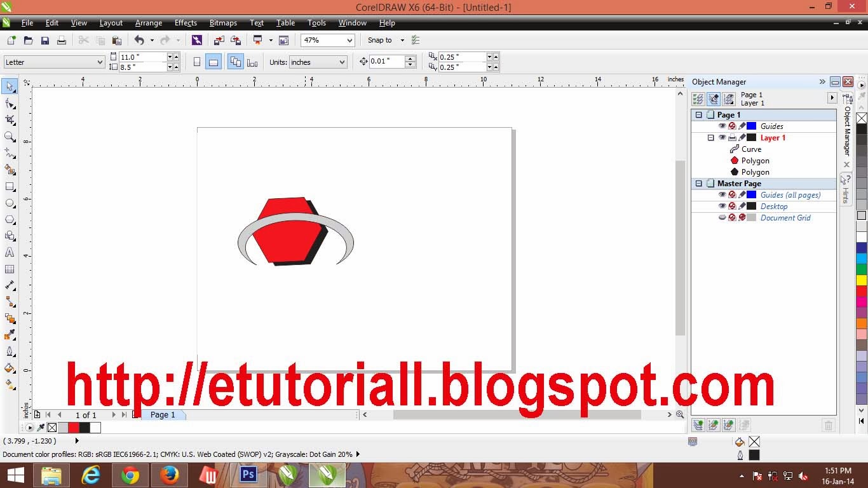Collapse the Page 1 tree node
The height and width of the screenshot is (488, 868).
click(699, 115)
